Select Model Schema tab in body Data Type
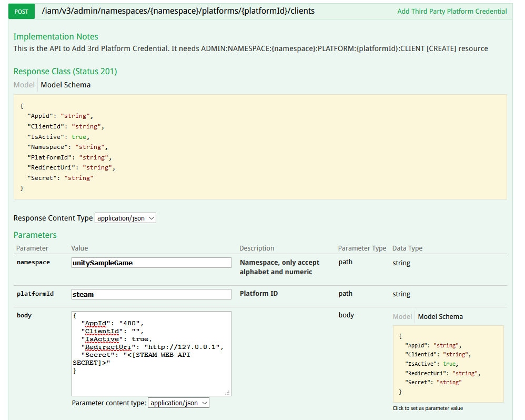Screen dimensions: 525x420 (x=440, y=316)
